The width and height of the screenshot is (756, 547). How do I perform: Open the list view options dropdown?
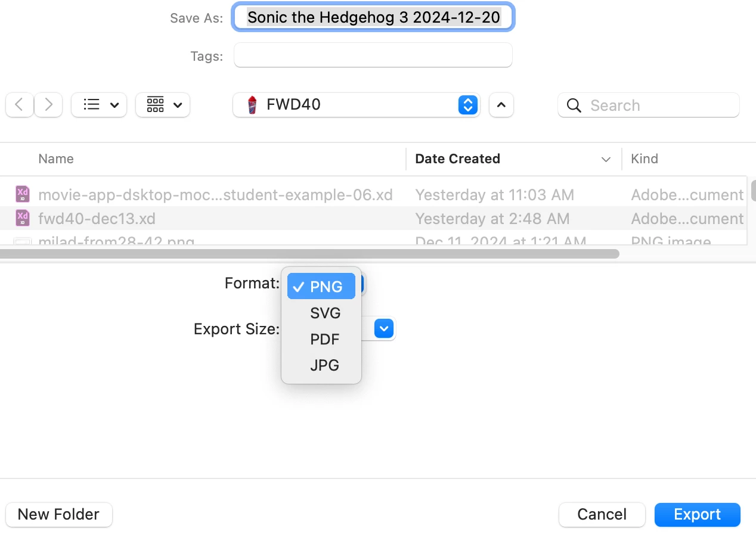point(98,105)
